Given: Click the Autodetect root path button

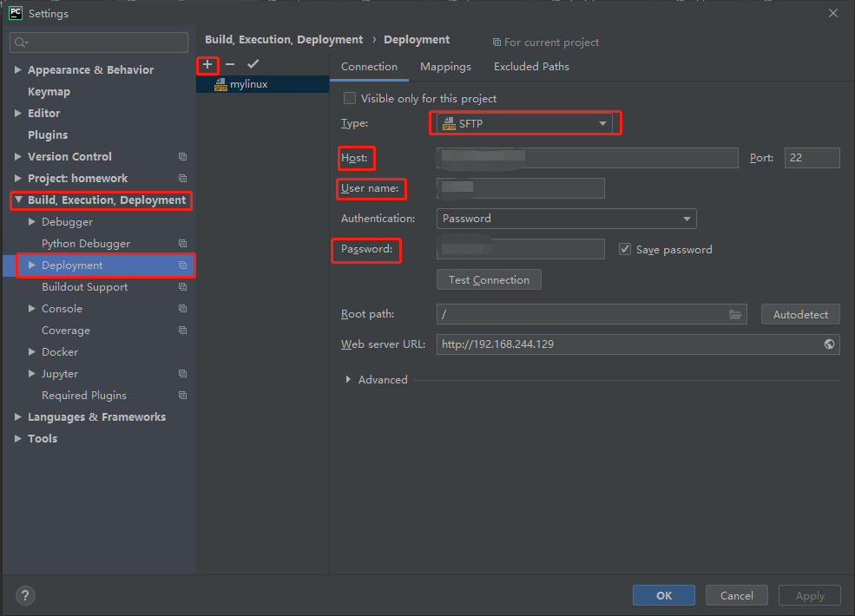Looking at the screenshot, I should tap(800, 315).
